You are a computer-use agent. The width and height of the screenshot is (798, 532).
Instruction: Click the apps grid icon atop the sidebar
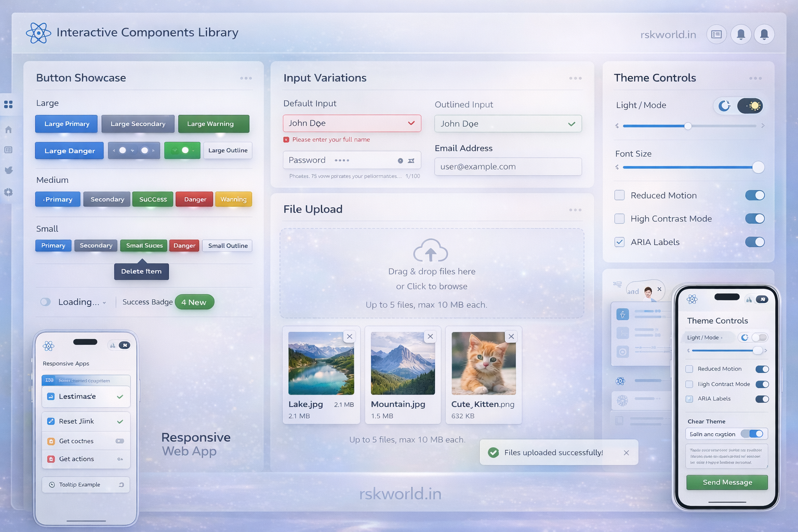8,104
